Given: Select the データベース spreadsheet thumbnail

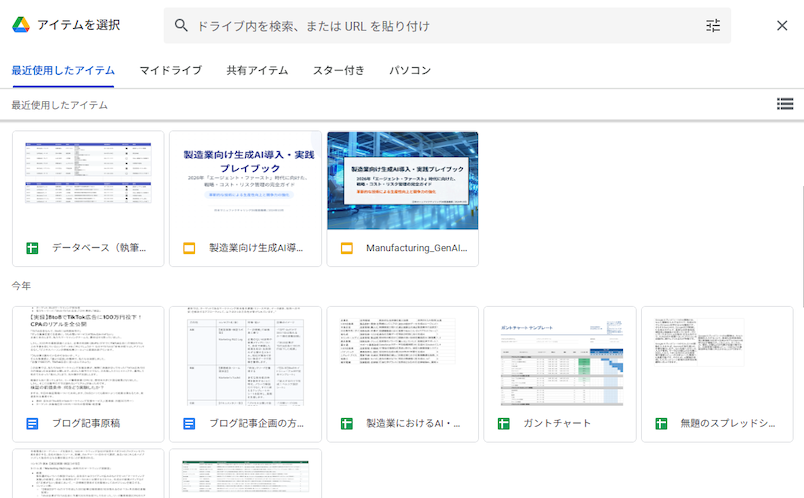Looking at the screenshot, I should coord(88,181).
